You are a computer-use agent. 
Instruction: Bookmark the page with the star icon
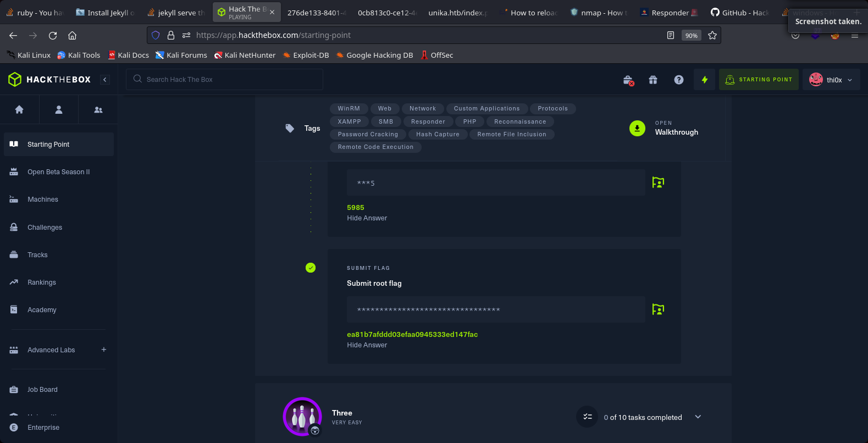pyautogui.click(x=712, y=35)
